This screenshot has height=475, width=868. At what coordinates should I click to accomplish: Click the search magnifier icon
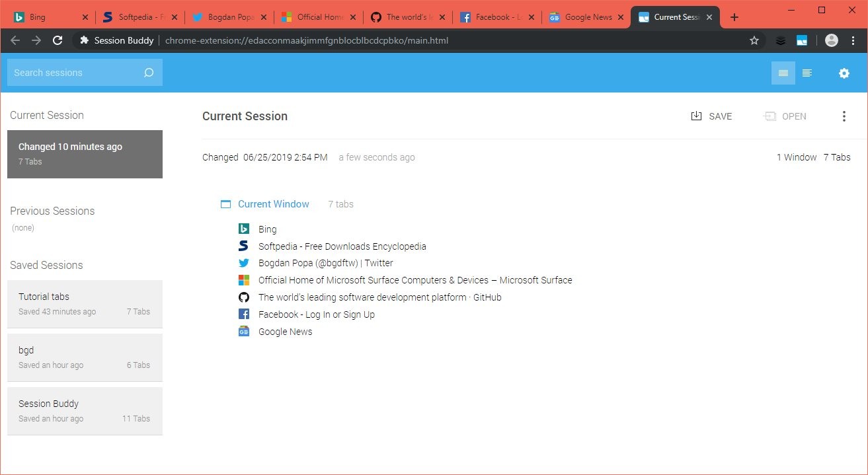pyautogui.click(x=149, y=73)
